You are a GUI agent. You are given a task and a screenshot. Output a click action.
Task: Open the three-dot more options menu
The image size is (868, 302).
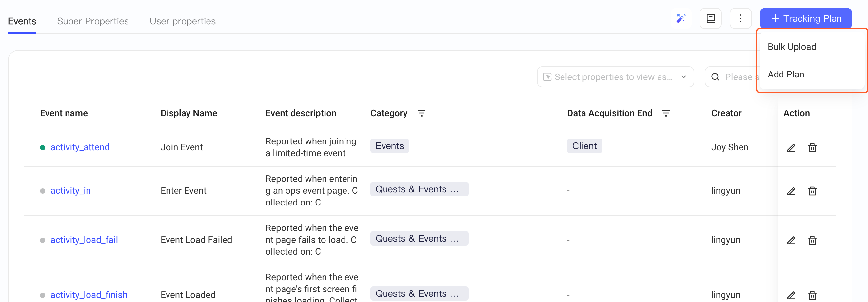[740, 18]
